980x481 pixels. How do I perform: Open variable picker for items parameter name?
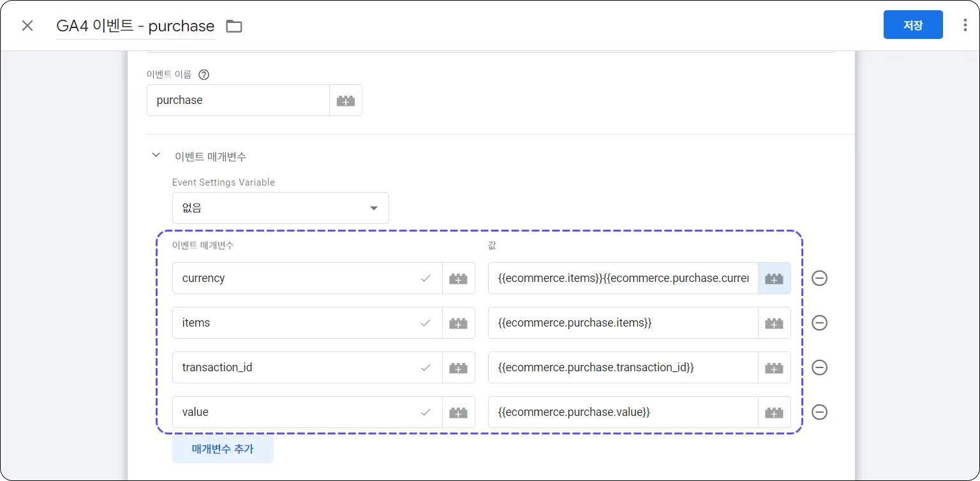(x=458, y=323)
